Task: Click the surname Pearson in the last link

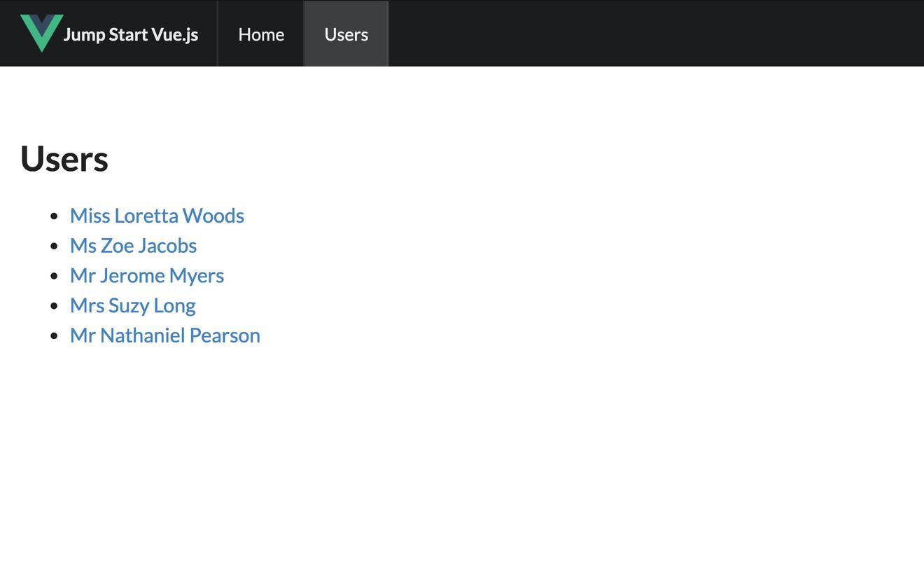Action: pos(225,335)
